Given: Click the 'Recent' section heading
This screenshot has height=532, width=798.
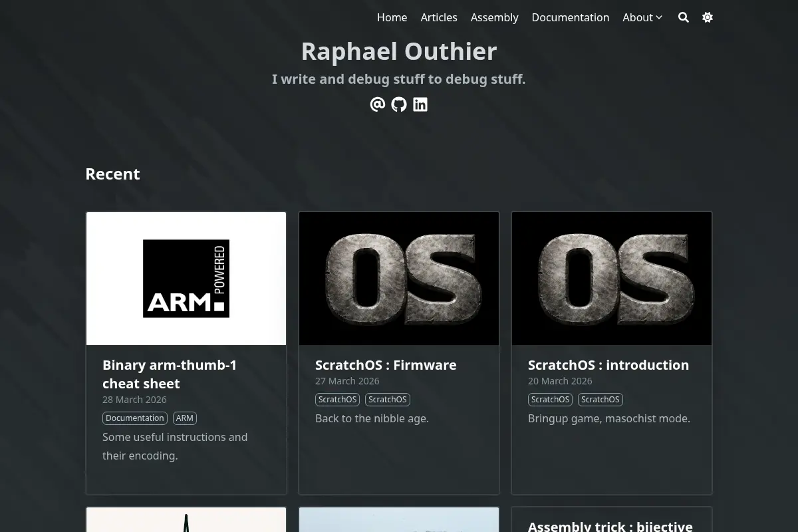Looking at the screenshot, I should (x=112, y=174).
